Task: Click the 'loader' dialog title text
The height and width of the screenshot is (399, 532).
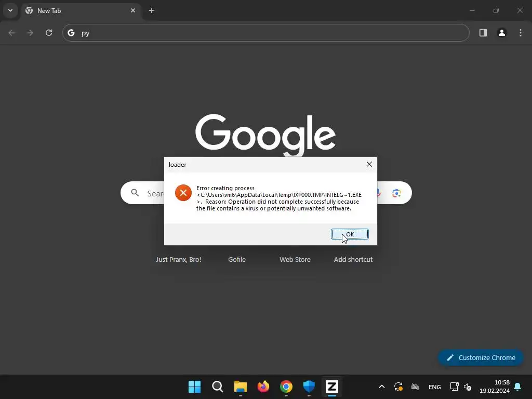Action: [178, 165]
